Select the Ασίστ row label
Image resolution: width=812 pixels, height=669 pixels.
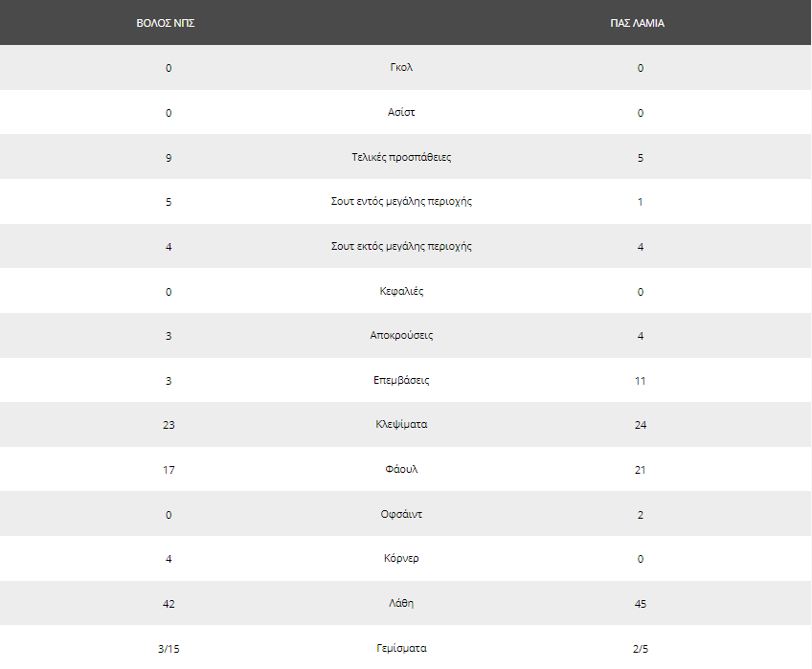click(401, 112)
